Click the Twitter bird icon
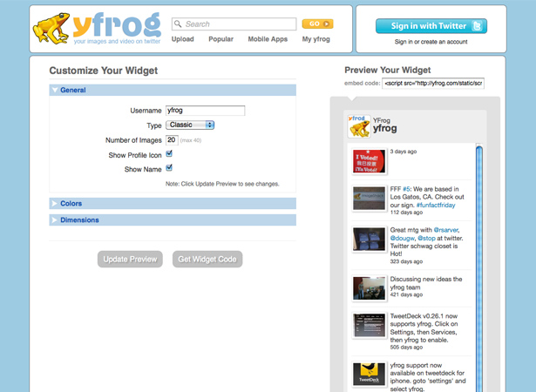536x392 pixels. 477,26
